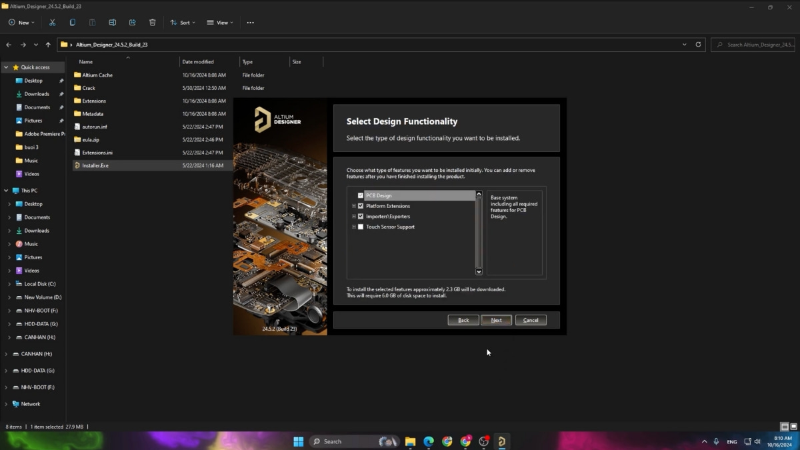This screenshot has width=800, height=450.
Task: Expand the Touch Sensor Support tree node
Action: [354, 227]
